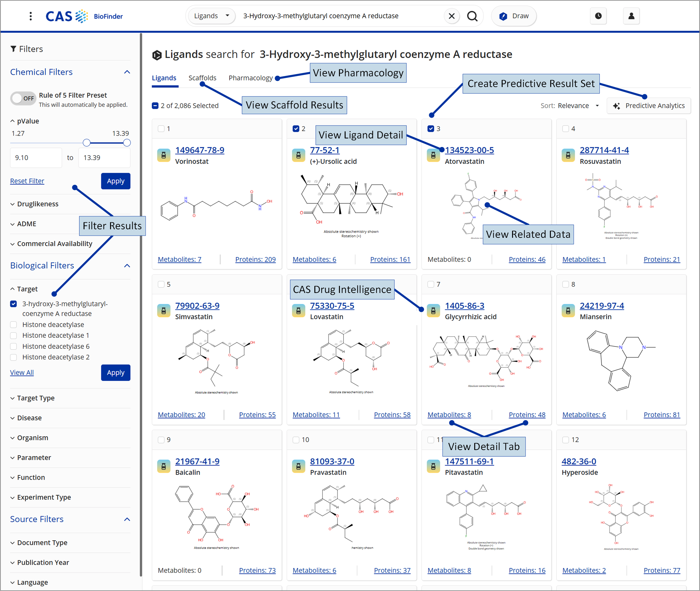Open the three-dot main menu
Image resolution: width=700 pixels, height=591 pixels.
[31, 16]
